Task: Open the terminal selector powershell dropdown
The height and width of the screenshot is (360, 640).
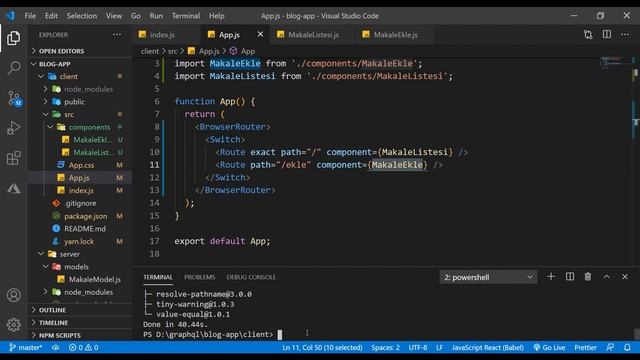Action: (488, 277)
